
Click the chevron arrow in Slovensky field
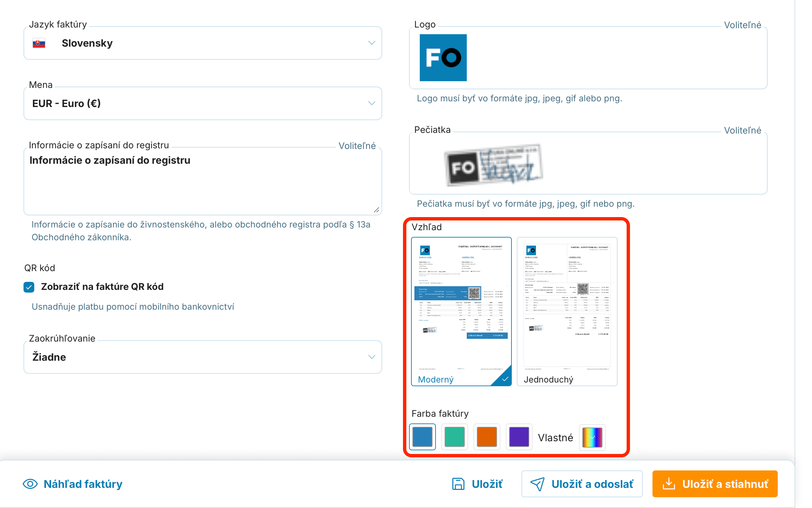pyautogui.click(x=371, y=43)
